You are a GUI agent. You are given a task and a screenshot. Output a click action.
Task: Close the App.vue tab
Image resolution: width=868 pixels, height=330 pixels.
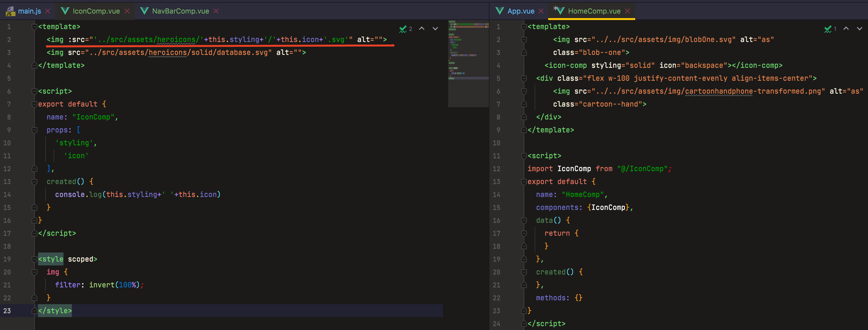[x=541, y=11]
